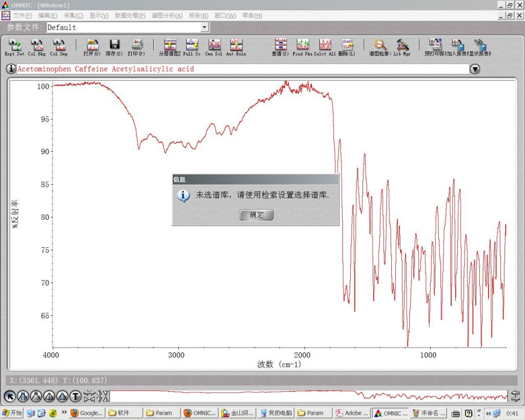
Task: Open 我的电脑 taskbar item
Action: pyautogui.click(x=276, y=413)
